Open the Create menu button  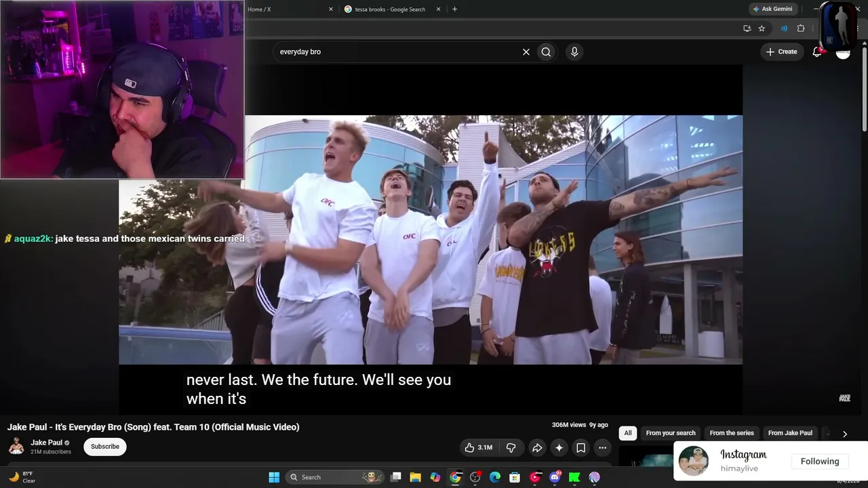click(781, 52)
